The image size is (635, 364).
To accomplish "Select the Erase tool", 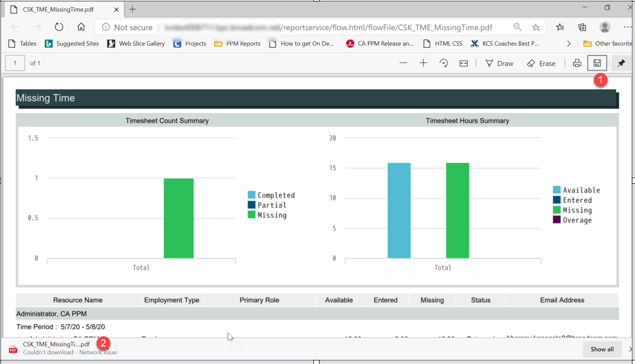I will (541, 63).
